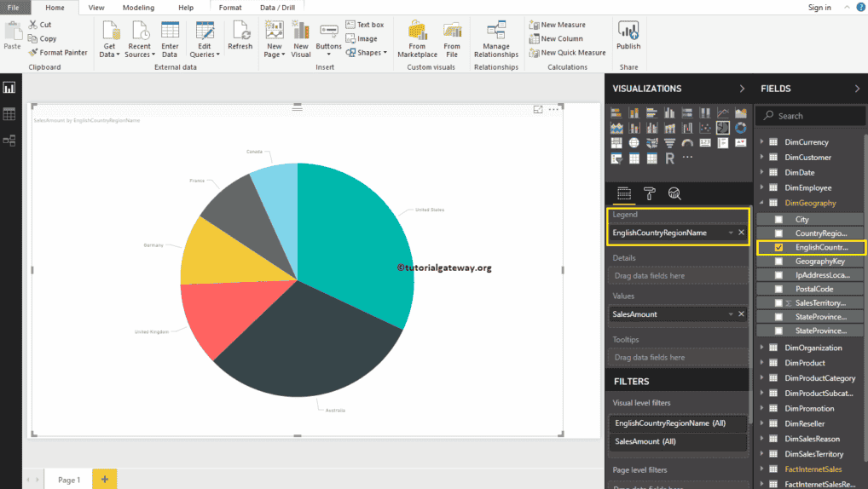The height and width of the screenshot is (489, 868).
Task: Collapse the DimGeography table
Action: 761,203
